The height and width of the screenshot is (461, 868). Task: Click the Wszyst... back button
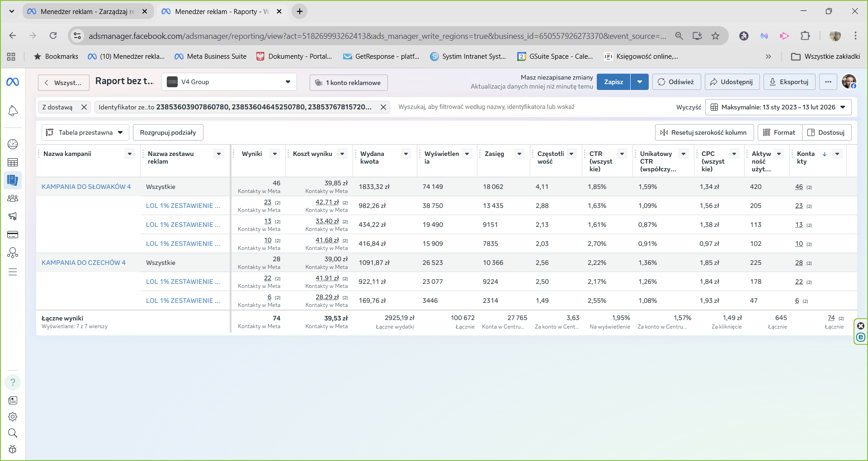coord(64,83)
